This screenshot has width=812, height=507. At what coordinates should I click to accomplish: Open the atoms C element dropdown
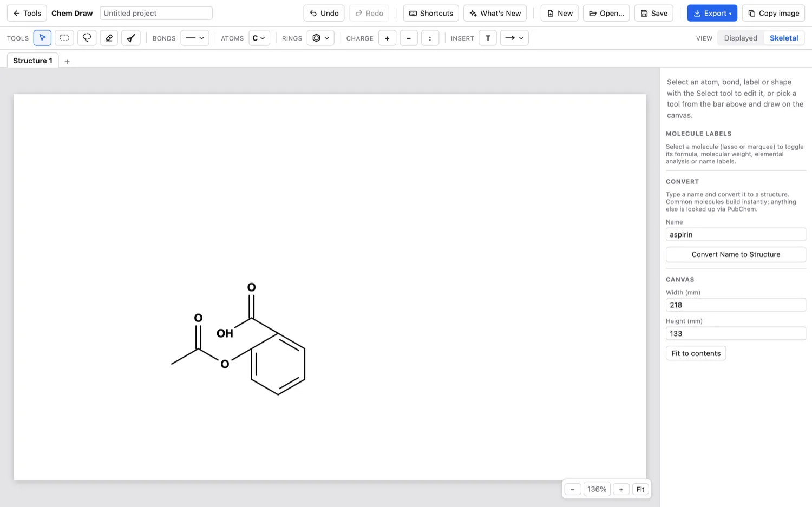tap(259, 38)
